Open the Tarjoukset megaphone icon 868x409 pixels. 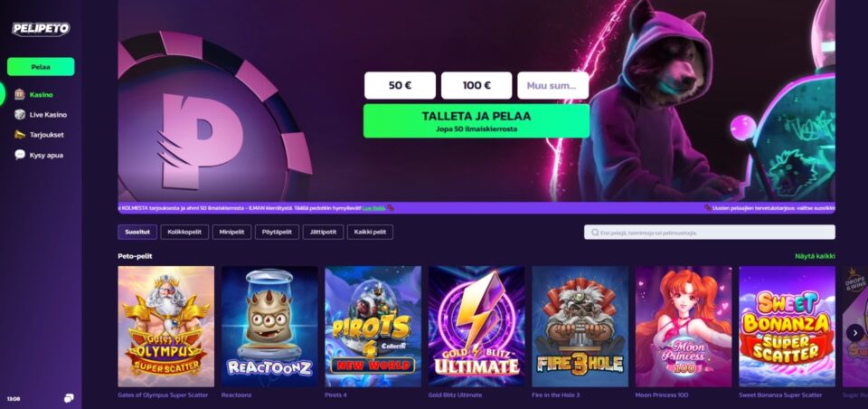20,135
